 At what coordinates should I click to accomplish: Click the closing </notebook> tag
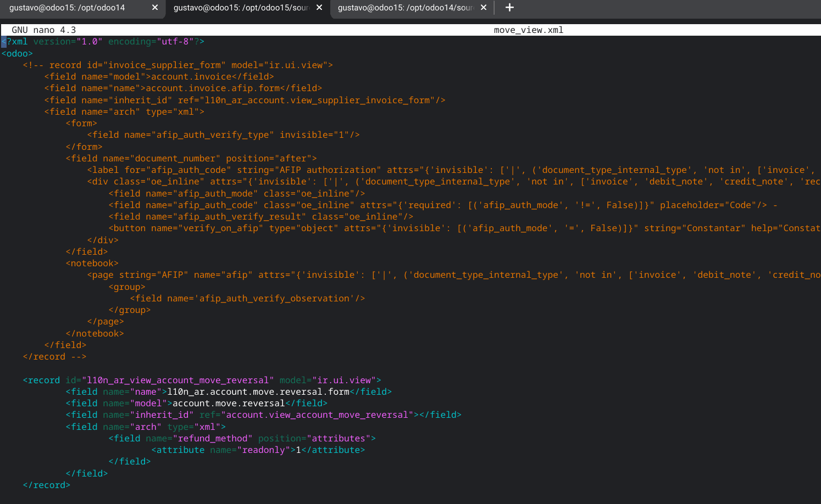point(95,334)
